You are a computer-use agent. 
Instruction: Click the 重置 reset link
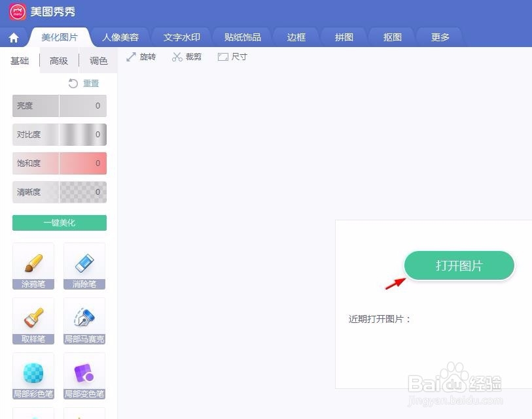point(90,83)
